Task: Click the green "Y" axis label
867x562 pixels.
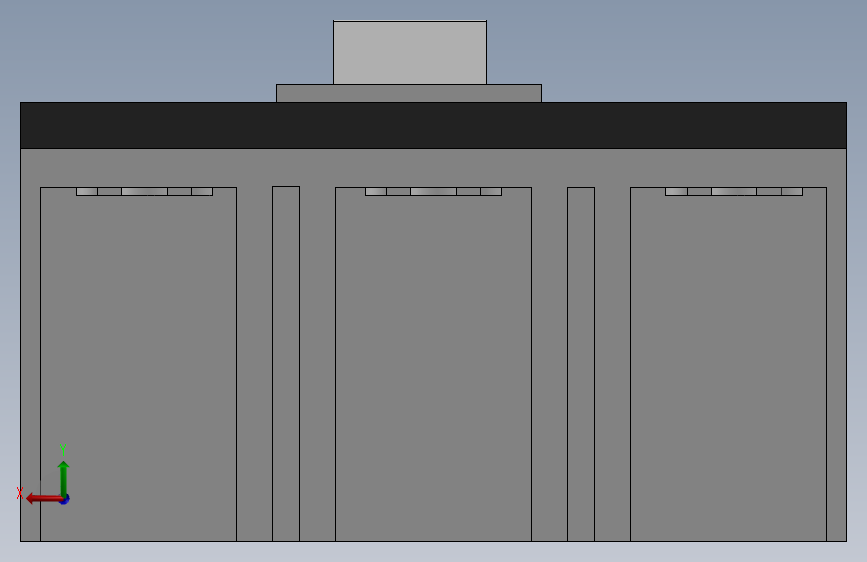Action: pyautogui.click(x=63, y=449)
